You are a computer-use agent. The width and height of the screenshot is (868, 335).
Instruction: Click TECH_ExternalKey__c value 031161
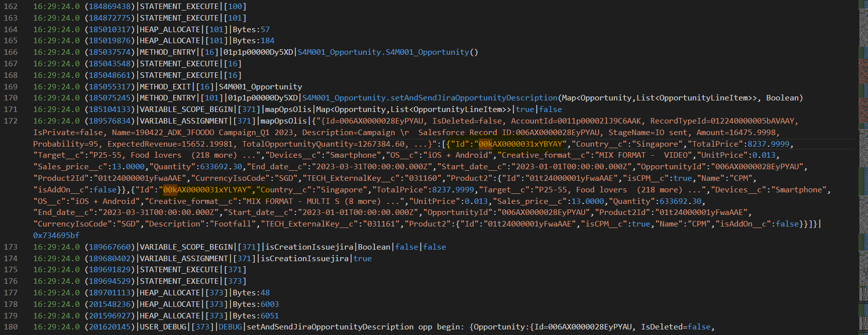pos(382,224)
